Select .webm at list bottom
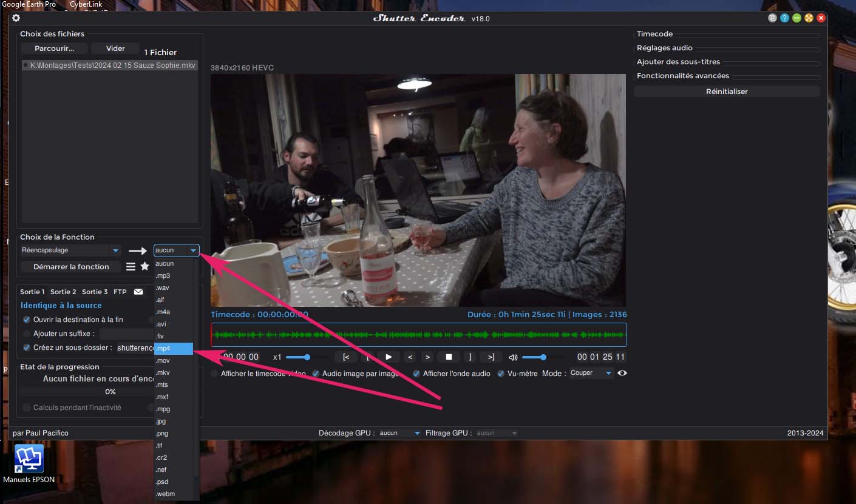 coord(174,494)
